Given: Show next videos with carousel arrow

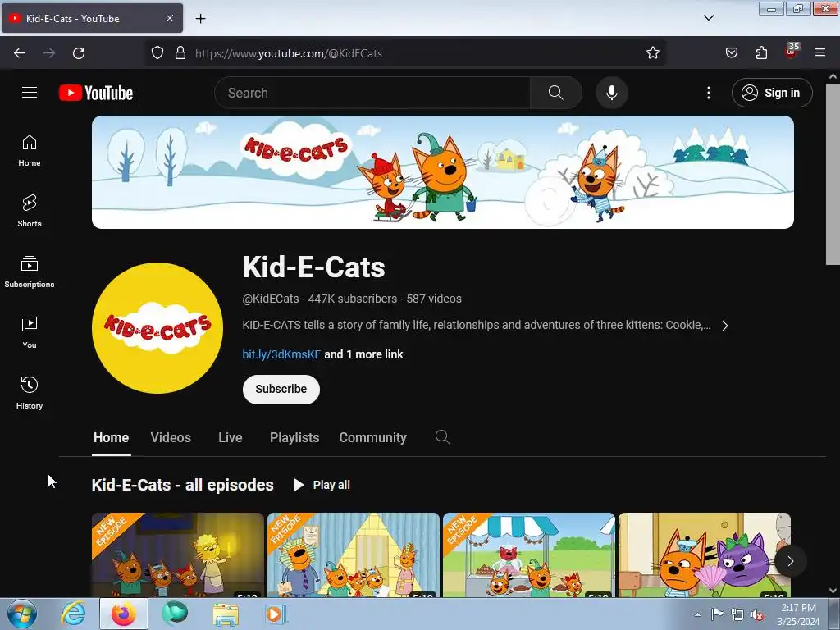Looking at the screenshot, I should (790, 561).
